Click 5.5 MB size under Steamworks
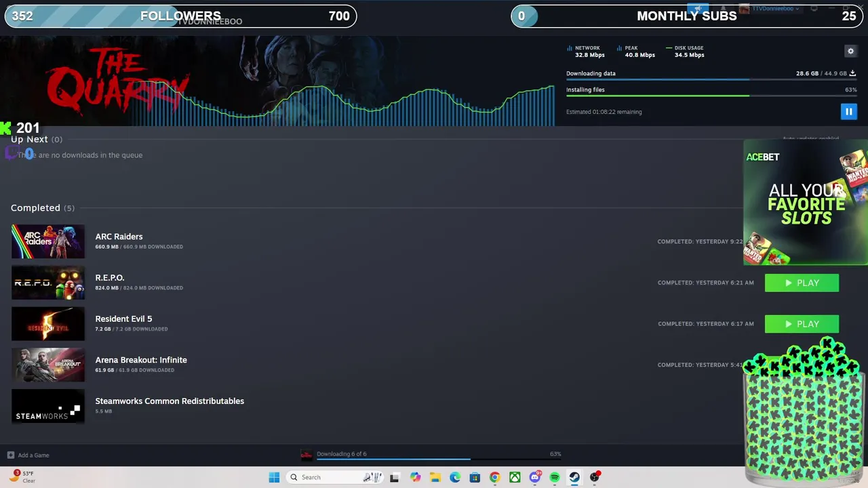The image size is (868, 488). pos(103,411)
